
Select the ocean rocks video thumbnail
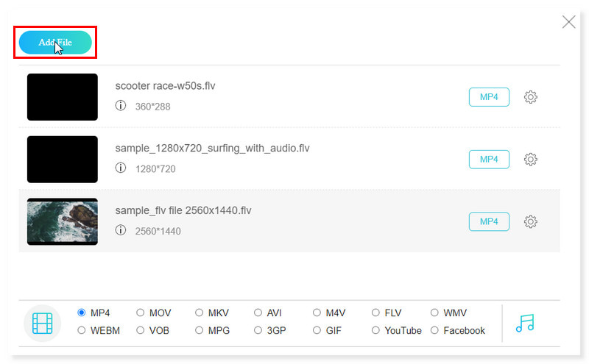tap(63, 221)
